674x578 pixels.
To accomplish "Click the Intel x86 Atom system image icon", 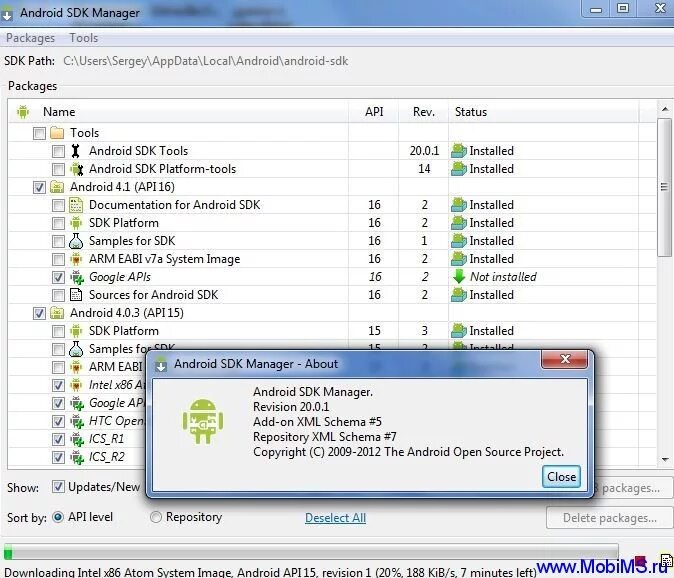I will coord(76,385).
